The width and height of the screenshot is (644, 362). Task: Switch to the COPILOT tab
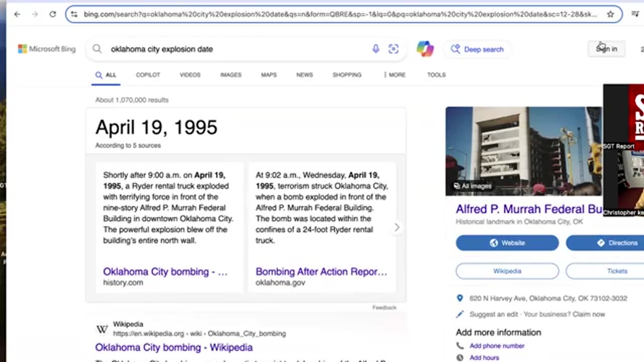[148, 75]
